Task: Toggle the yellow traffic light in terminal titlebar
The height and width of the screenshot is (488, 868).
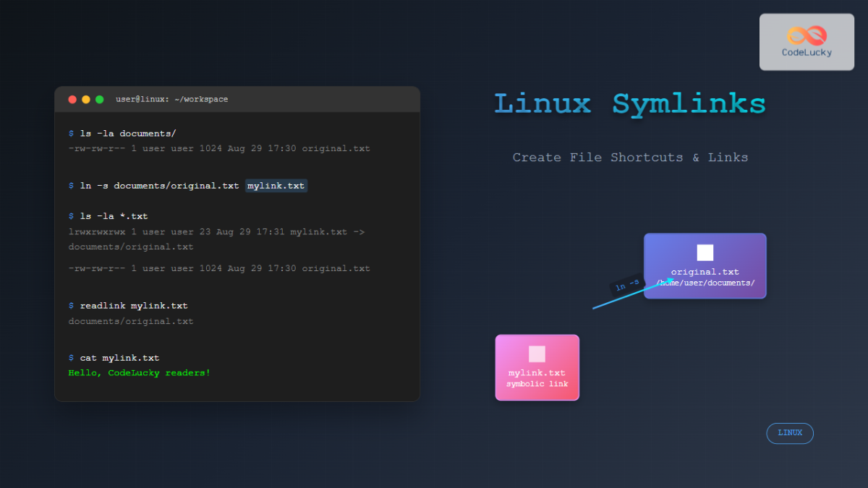Action: click(x=85, y=99)
